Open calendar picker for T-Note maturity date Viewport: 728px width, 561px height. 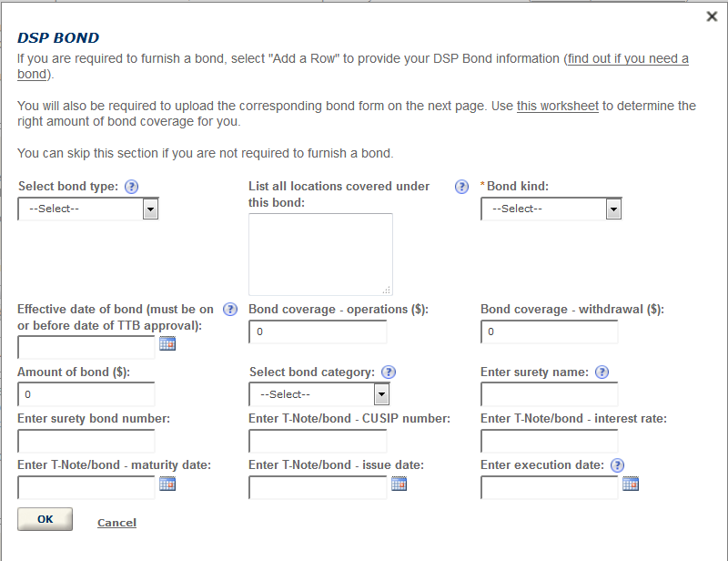pos(167,484)
